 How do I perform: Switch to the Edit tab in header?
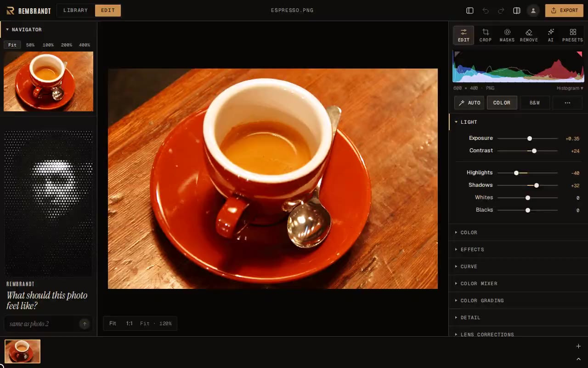pos(108,11)
